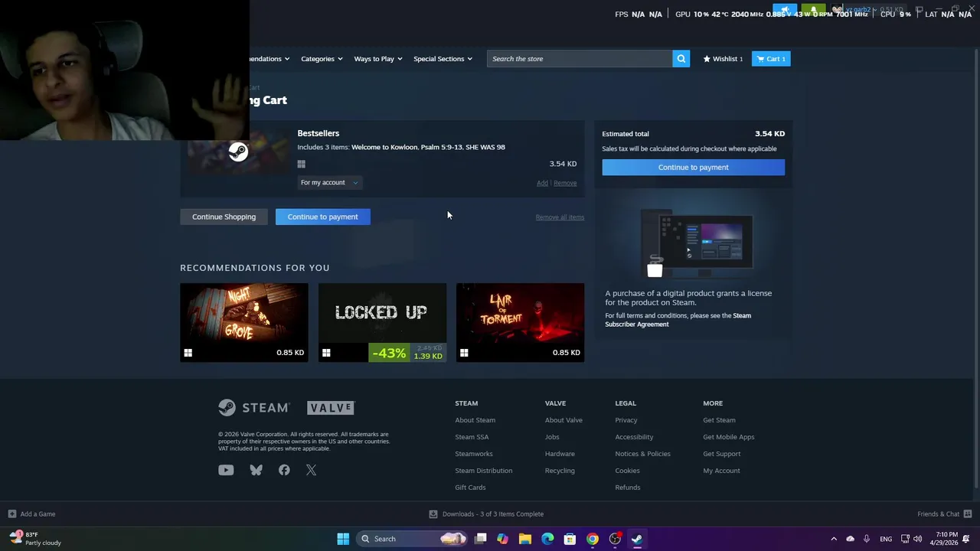Click the Continue Shopping button

[x=224, y=217]
